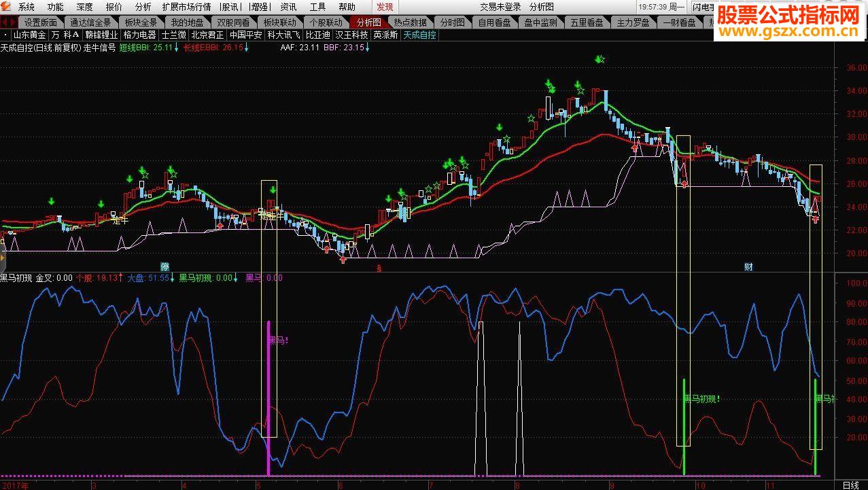The image size is (868, 490).
Task: Switch to the 板块联动 tab
Action: (x=280, y=22)
